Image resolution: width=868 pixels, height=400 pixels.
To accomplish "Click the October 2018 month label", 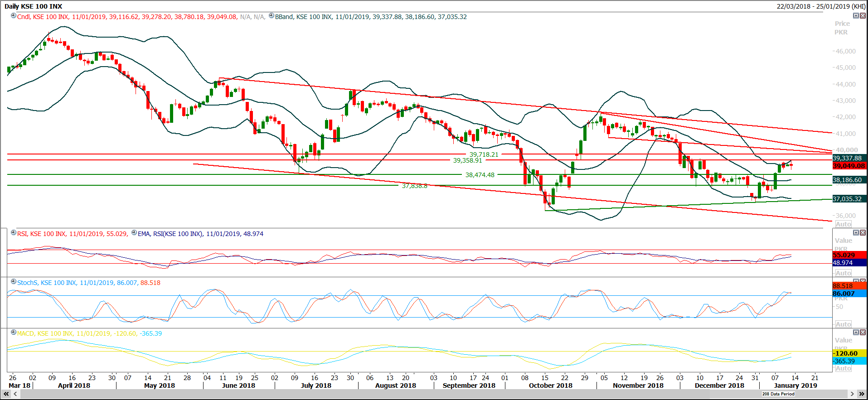I will pos(551,386).
